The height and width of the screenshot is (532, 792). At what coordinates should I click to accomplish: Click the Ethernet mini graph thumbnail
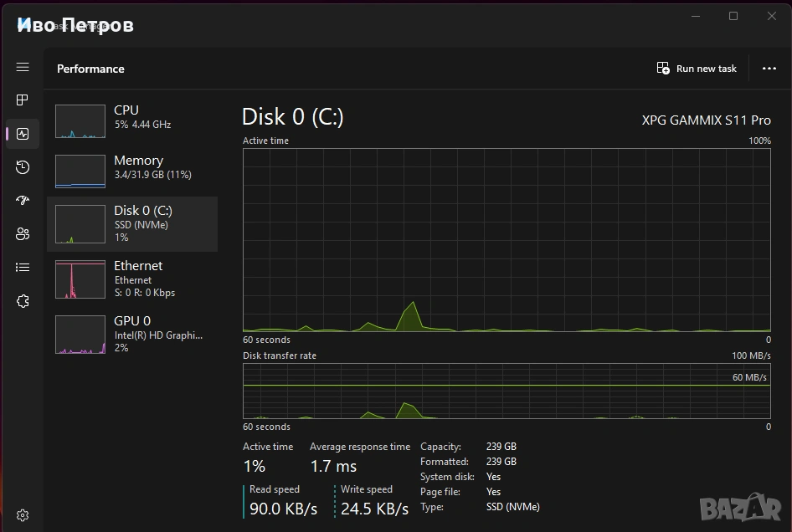80,279
